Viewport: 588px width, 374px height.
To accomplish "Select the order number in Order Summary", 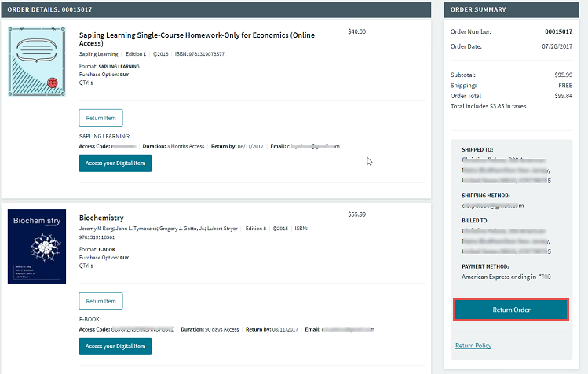I will pos(559,32).
